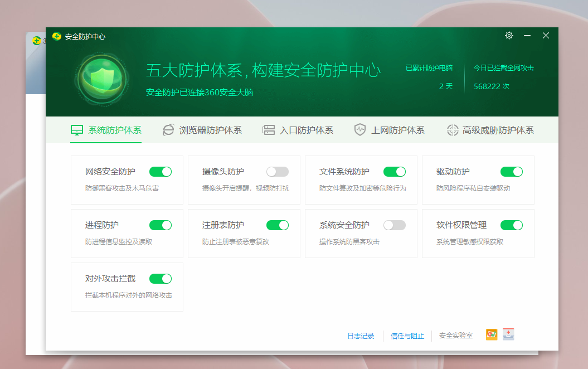Show the 高级威胁防护体系 tab
The height and width of the screenshot is (369, 588).
pos(490,130)
